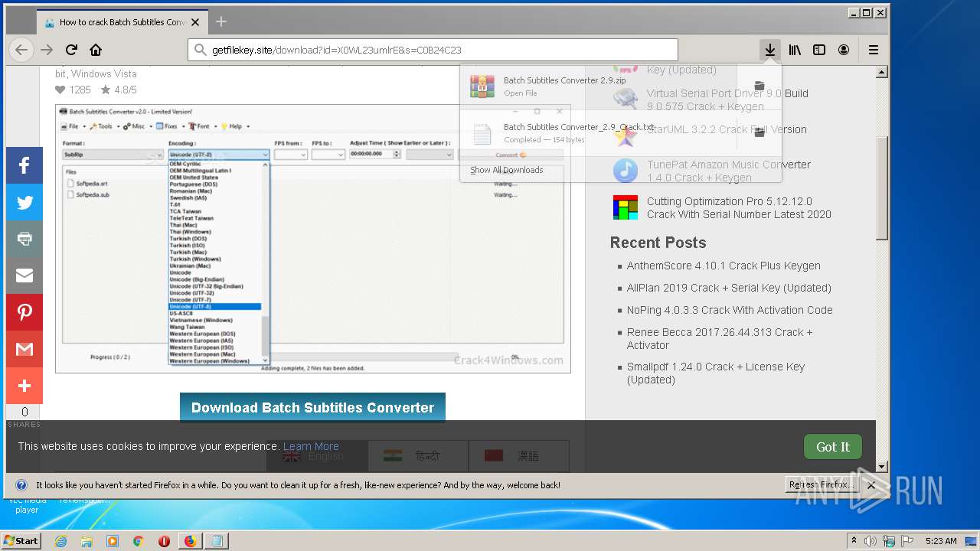Viewport: 980px width, 551px height.
Task: Open more share options with the plus icon
Action: (x=24, y=386)
